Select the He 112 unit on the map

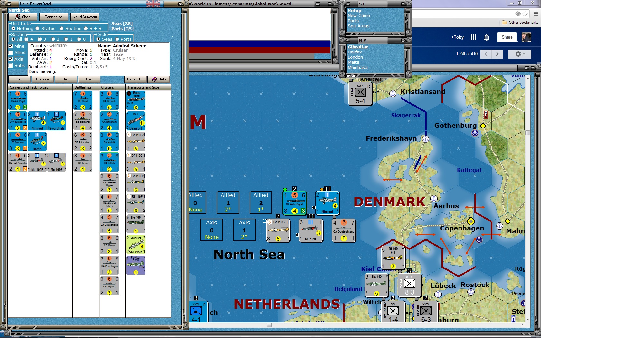coord(377,285)
